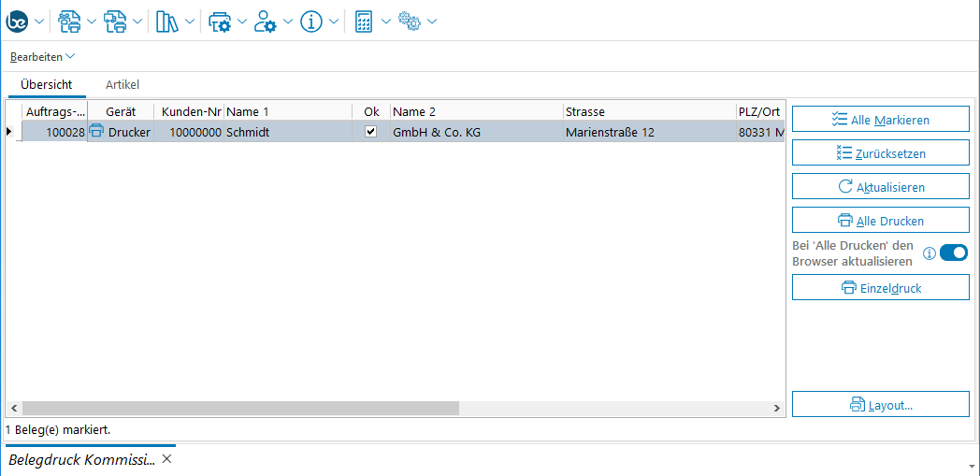Click the 'be' application logo icon
The height and width of the screenshot is (476, 980).
pyautogui.click(x=18, y=21)
